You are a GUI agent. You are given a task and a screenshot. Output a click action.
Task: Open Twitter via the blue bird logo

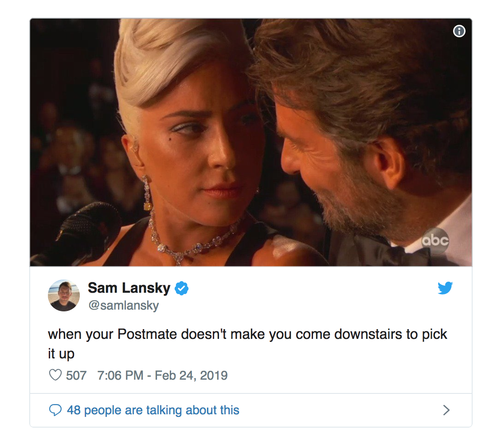point(445,288)
